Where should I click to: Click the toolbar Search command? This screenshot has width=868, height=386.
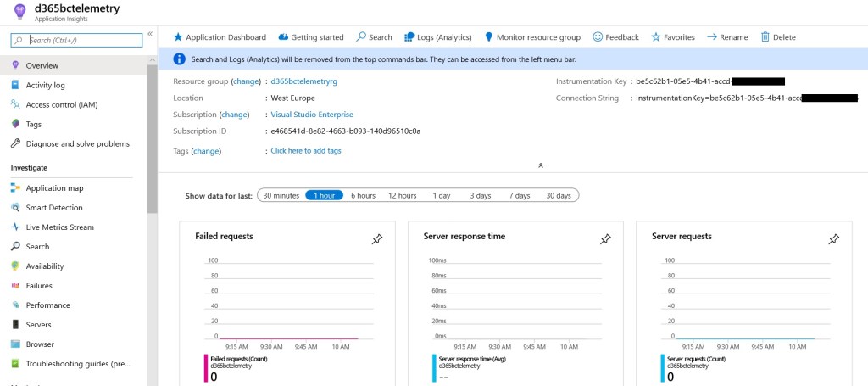click(374, 37)
